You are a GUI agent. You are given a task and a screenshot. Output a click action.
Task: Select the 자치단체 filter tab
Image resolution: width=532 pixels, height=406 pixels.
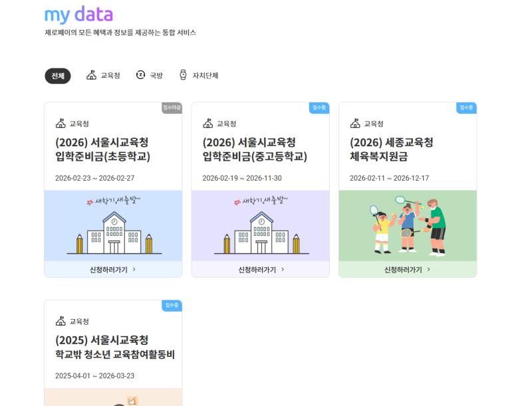pyautogui.click(x=198, y=75)
